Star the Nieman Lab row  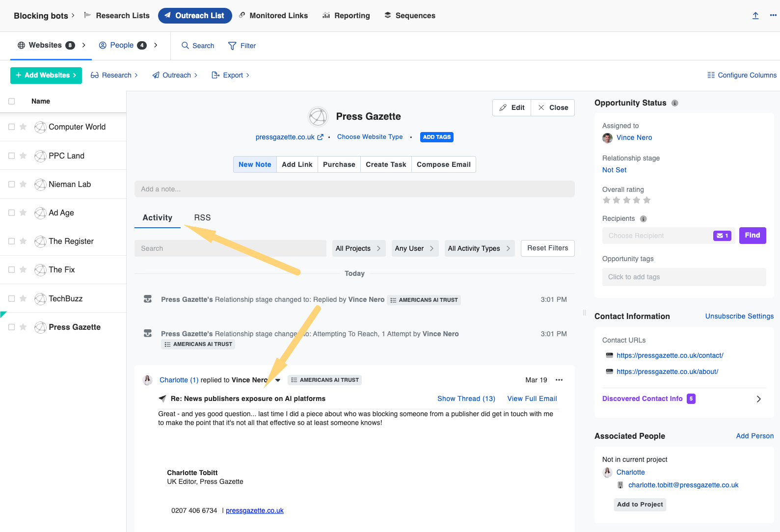[23, 185]
